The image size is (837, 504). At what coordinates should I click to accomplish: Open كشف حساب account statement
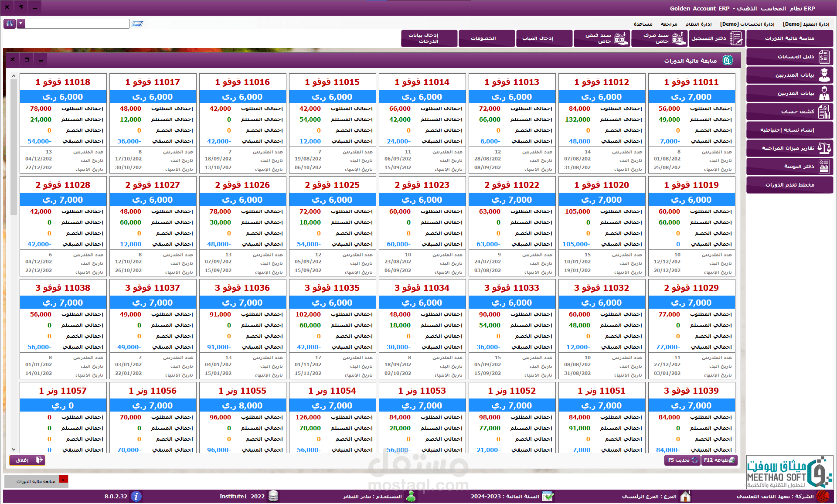coord(789,112)
